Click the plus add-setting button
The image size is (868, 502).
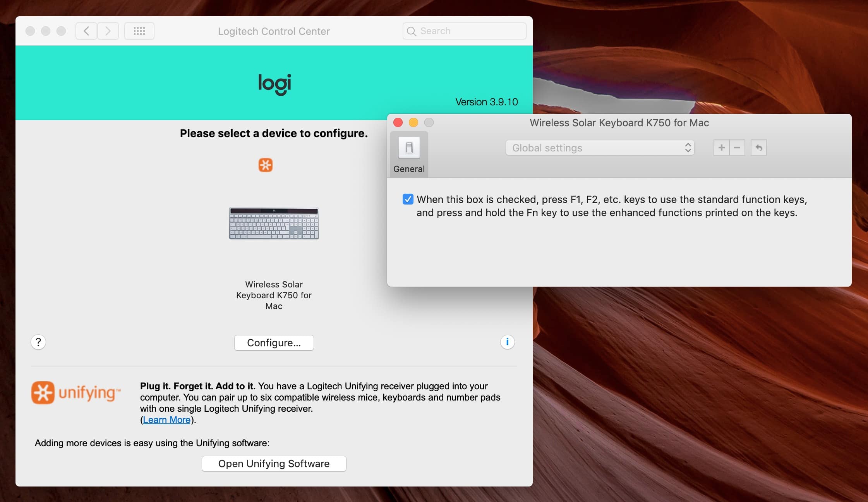721,148
